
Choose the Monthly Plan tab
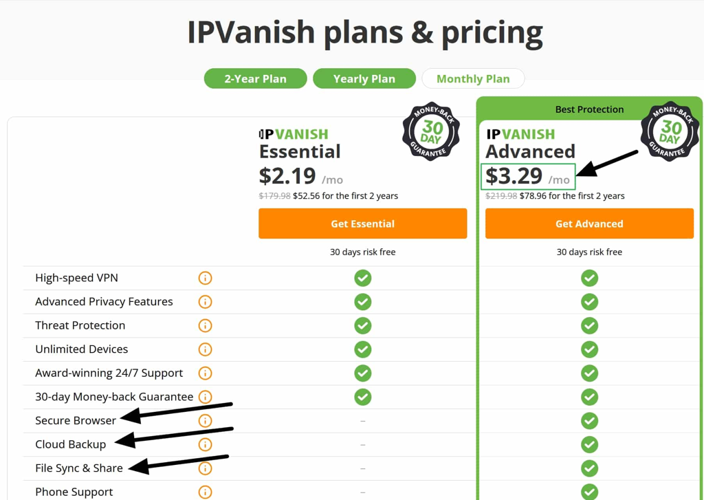click(473, 79)
